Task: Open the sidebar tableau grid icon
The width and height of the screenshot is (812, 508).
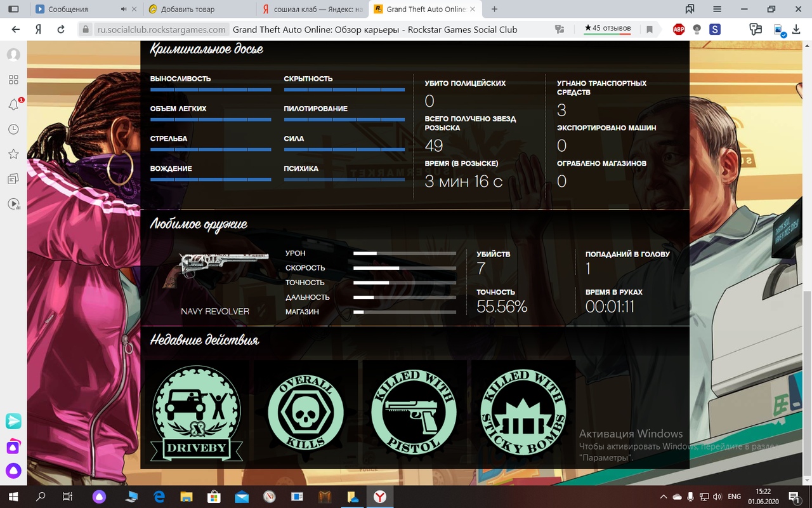Action: [13, 79]
